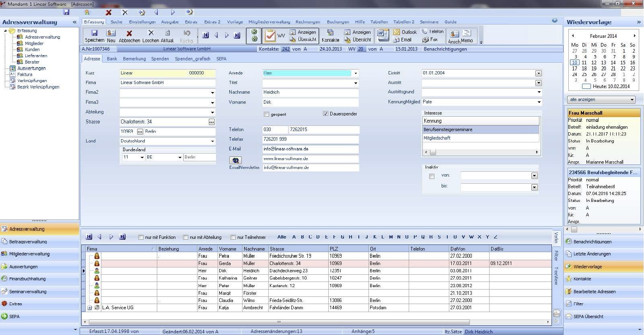Jump to first record in the main toolbar
Screen dimensions: 644x335
206,35
